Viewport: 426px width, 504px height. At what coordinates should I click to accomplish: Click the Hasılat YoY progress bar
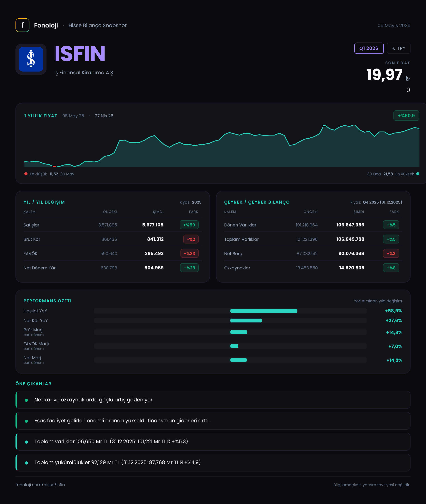point(230,311)
